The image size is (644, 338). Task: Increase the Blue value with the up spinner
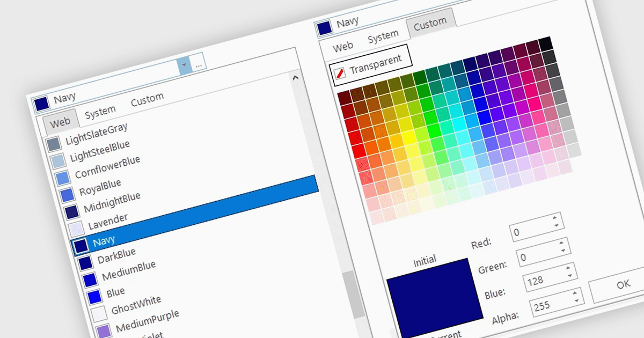coord(568,267)
